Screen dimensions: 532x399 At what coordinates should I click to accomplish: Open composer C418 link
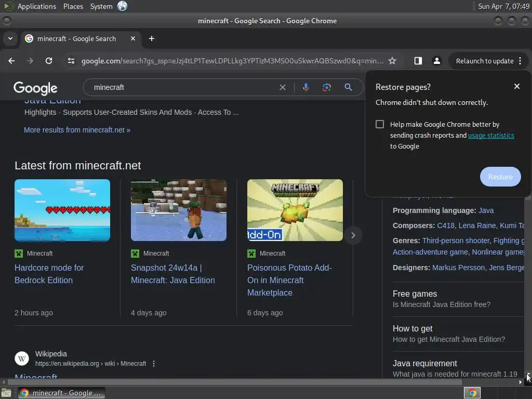(x=445, y=225)
